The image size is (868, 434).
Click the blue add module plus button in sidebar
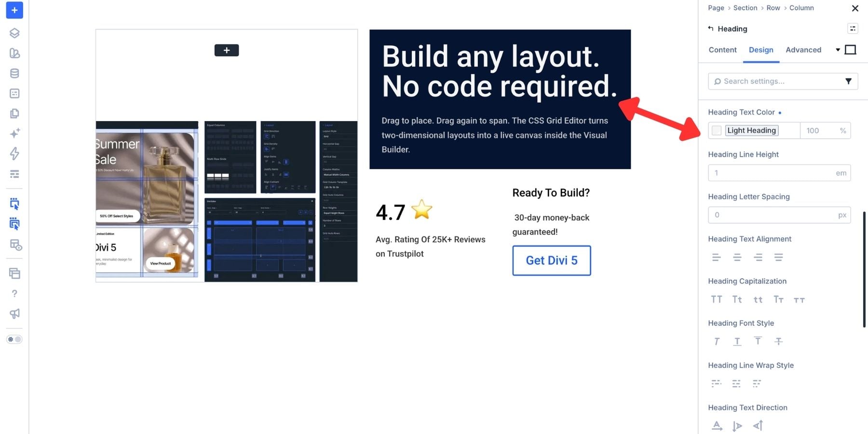point(14,10)
